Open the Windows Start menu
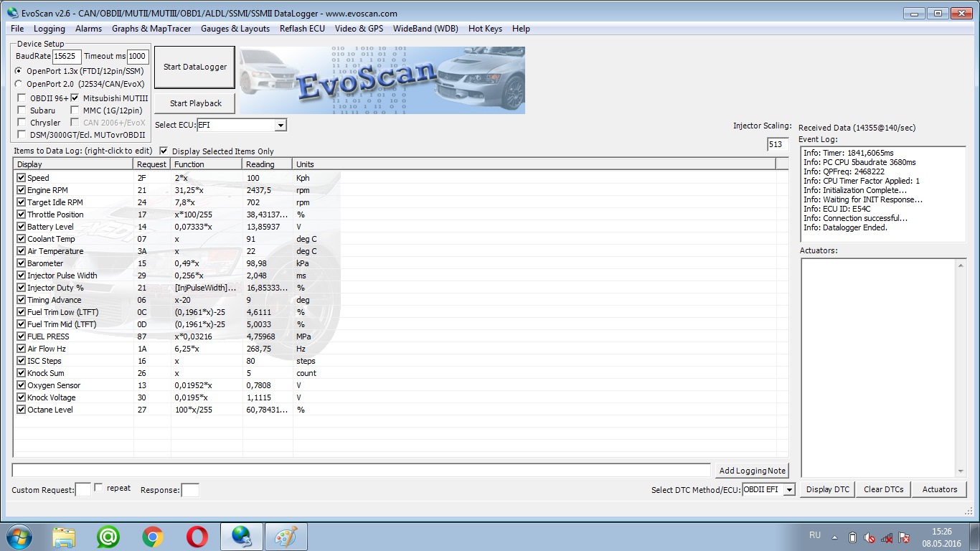The width and height of the screenshot is (980, 551). (x=19, y=536)
